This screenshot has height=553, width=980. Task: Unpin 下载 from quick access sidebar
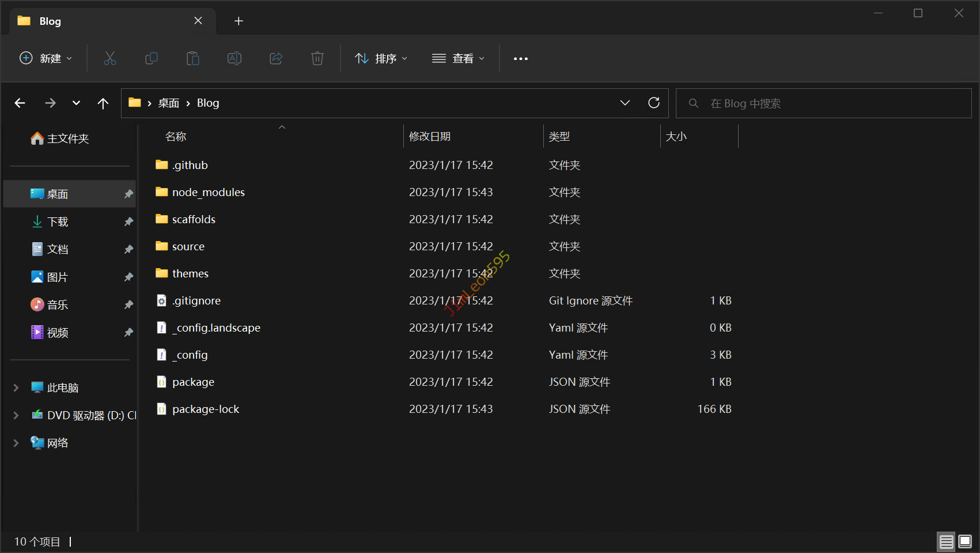[128, 222]
